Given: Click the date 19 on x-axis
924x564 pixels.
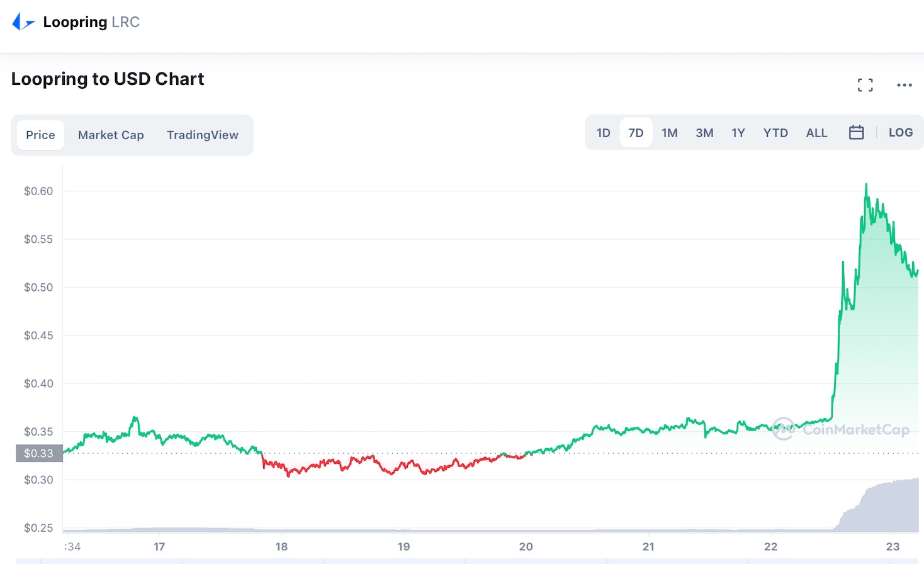Looking at the screenshot, I should [403, 546].
